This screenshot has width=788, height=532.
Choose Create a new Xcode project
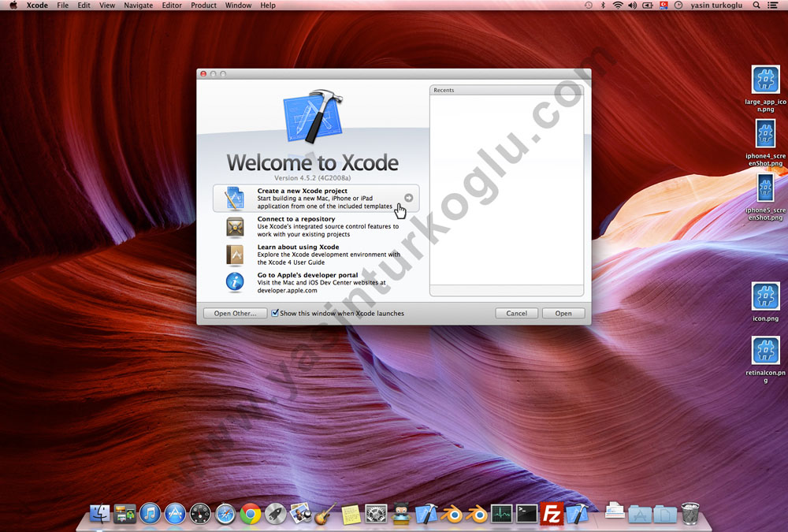pos(316,198)
